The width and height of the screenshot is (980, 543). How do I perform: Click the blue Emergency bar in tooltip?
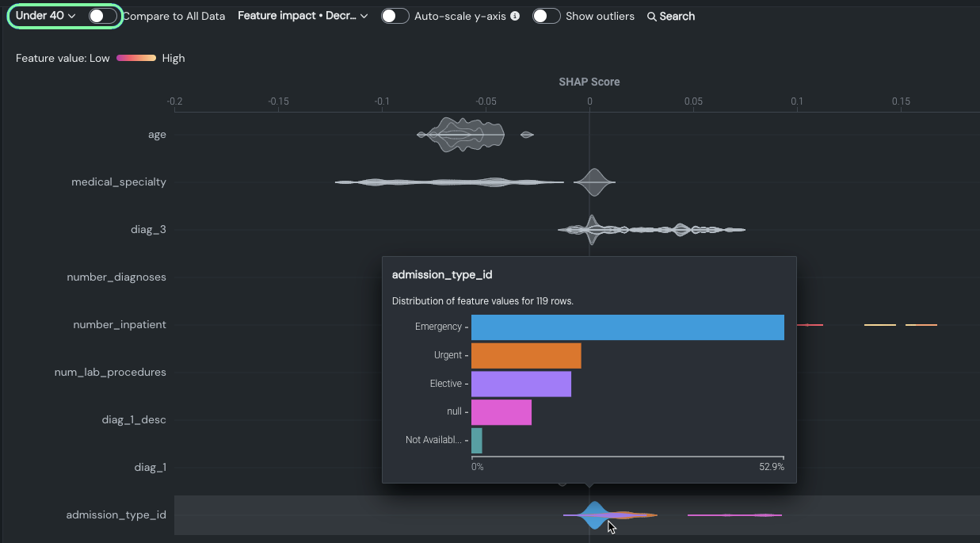(x=627, y=327)
